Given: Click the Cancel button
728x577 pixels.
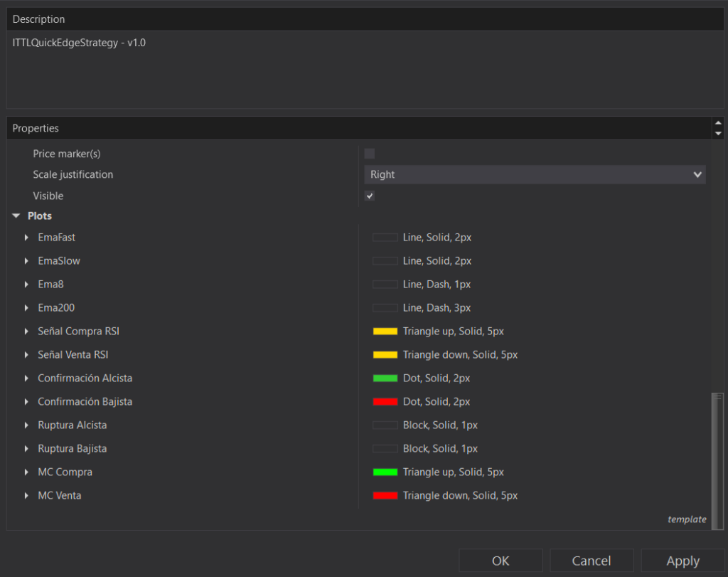Looking at the screenshot, I should (x=591, y=561).
